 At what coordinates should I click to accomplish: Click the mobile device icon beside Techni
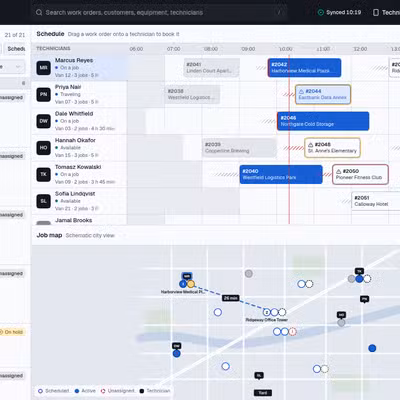coord(376,13)
